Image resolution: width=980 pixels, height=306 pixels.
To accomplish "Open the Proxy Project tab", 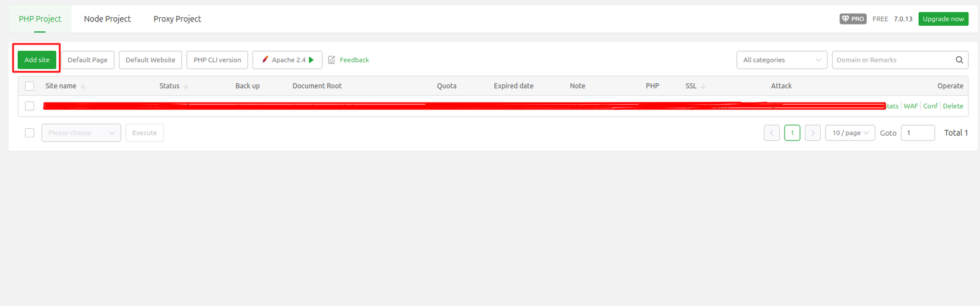I will click(x=177, y=19).
